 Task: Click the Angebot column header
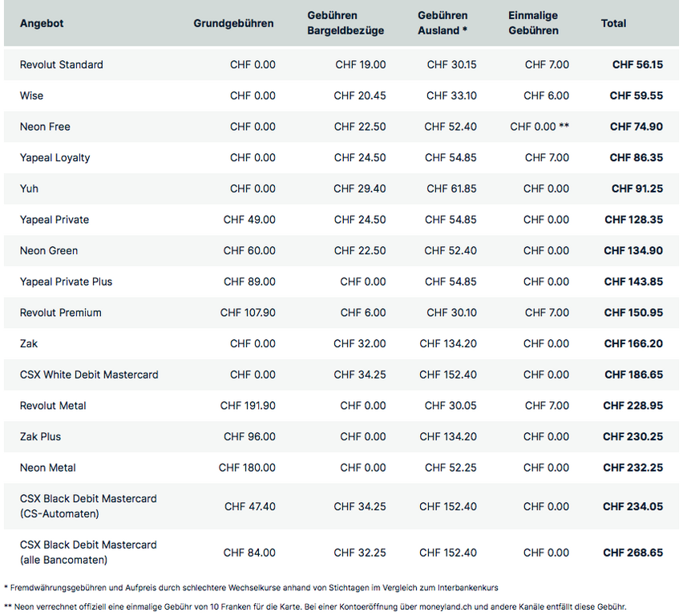(x=42, y=23)
